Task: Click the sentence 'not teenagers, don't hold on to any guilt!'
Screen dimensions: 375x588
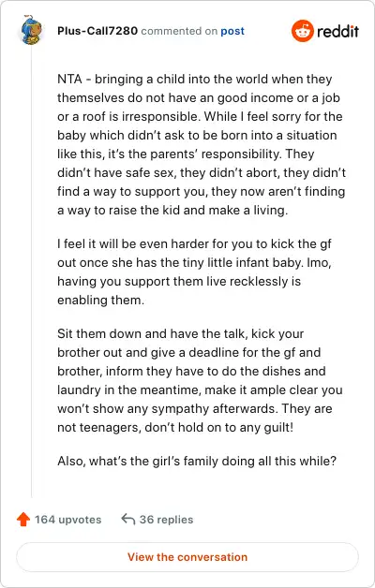Action: [175, 427]
